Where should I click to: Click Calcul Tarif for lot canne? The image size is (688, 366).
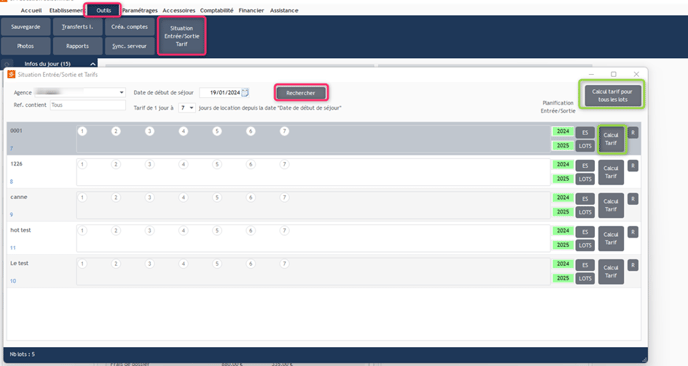(611, 205)
